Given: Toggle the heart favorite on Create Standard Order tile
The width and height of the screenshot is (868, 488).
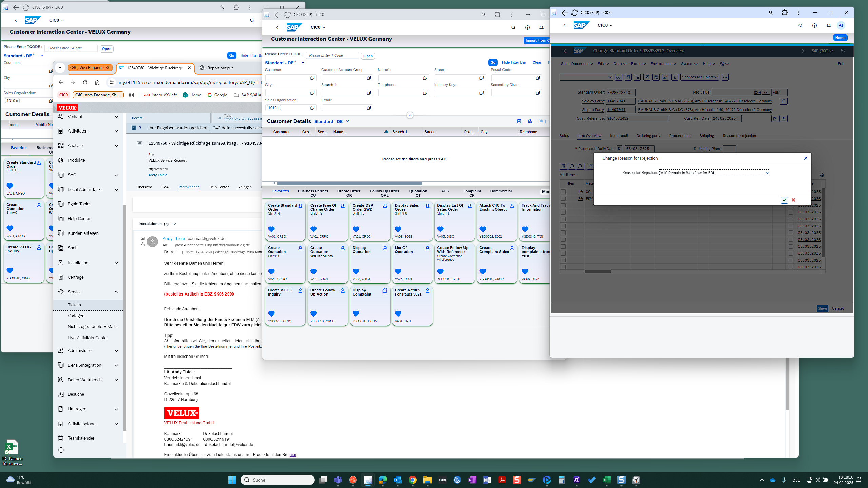Looking at the screenshot, I should coord(271,229).
